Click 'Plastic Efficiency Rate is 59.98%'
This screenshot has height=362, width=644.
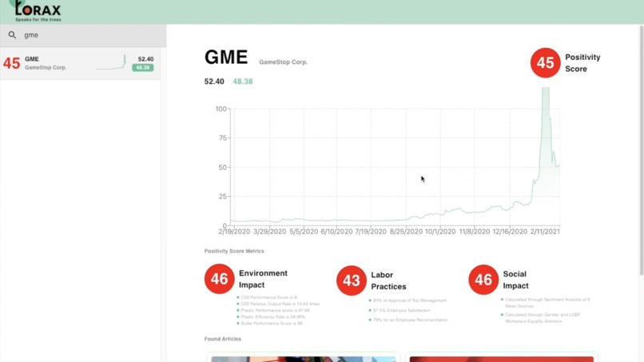coord(272,316)
